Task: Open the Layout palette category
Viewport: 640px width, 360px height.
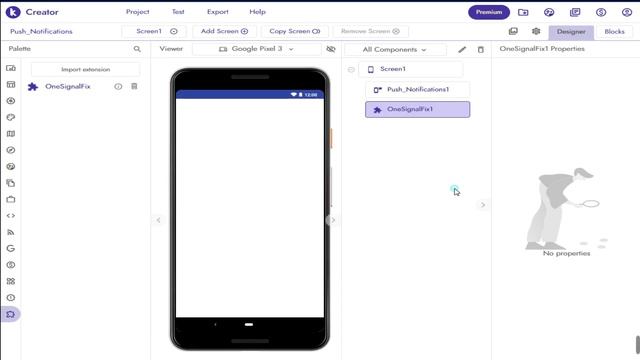Action: [x=11, y=84]
